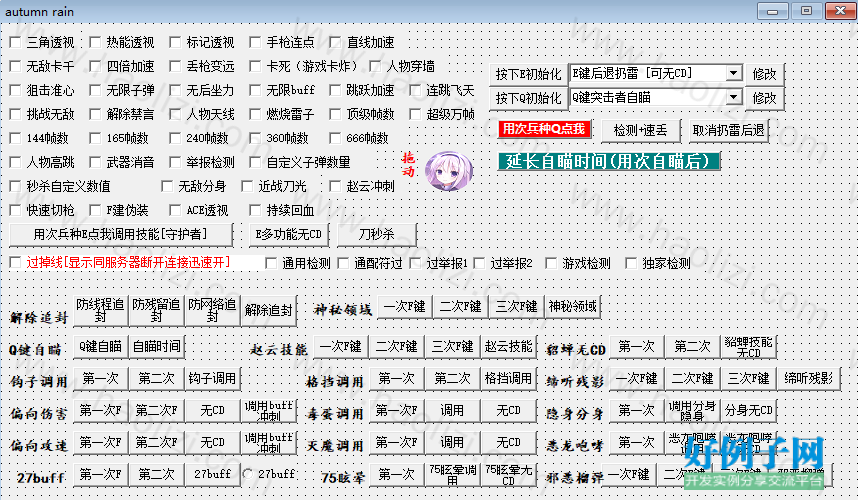Toggle 赵云冲刺 checkbox

pos(335,187)
